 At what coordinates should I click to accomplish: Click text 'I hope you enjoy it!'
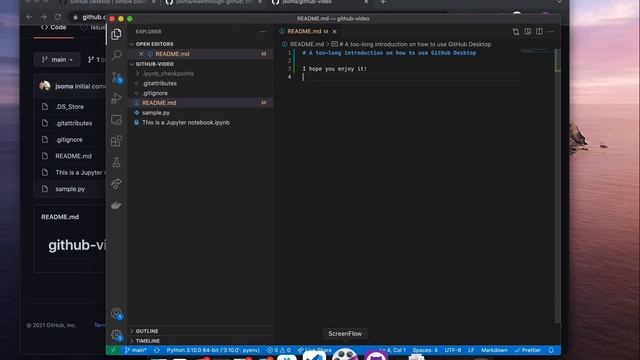coord(335,69)
